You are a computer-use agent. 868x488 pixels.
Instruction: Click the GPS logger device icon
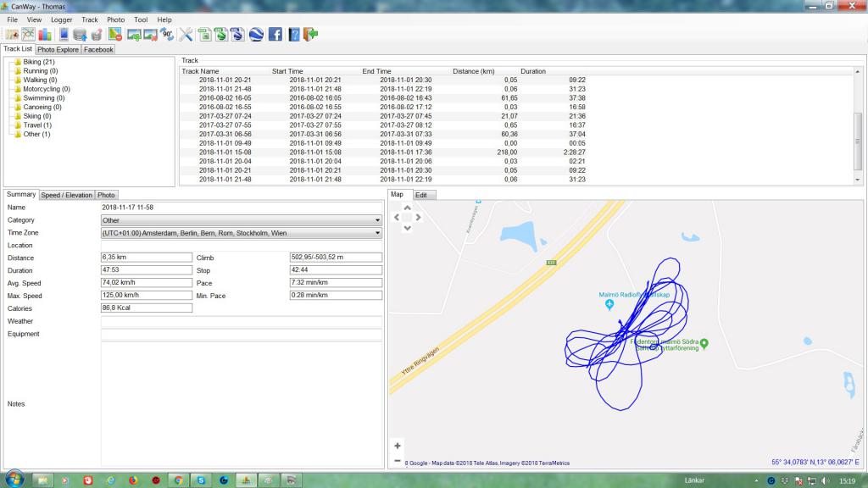[x=64, y=35]
